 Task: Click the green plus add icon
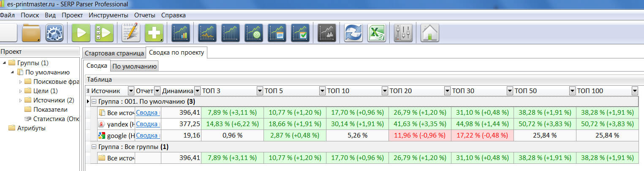pyautogui.click(x=154, y=33)
